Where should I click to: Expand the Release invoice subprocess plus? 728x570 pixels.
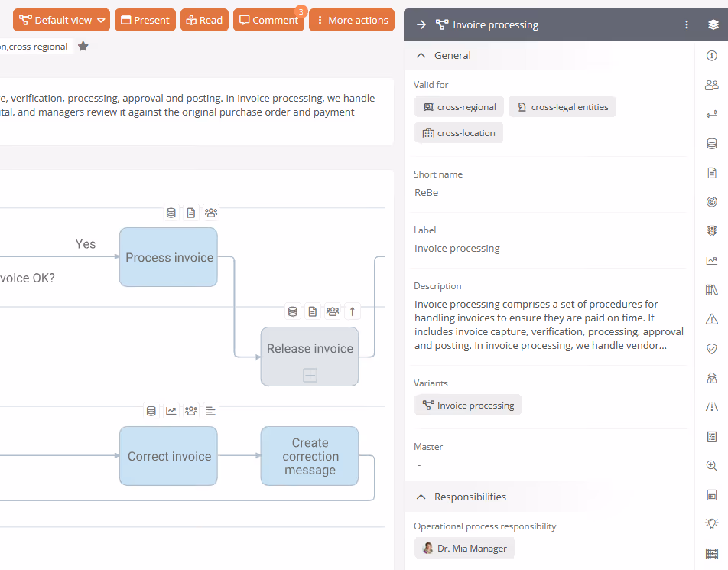point(310,375)
